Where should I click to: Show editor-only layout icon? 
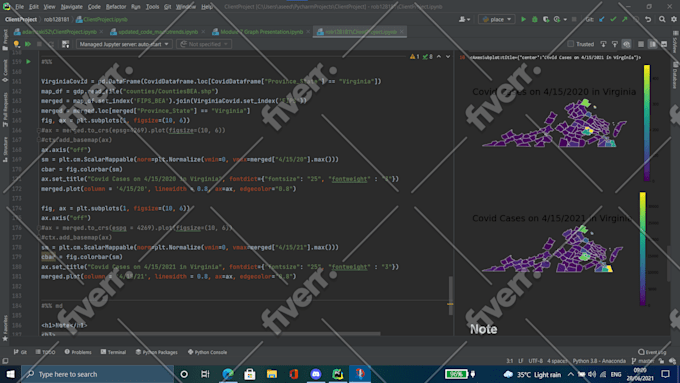pos(641,44)
